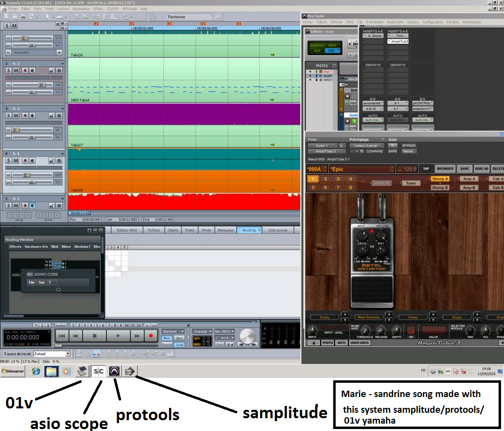Open the Audio 1 track selector in plugin
The image size is (504, 431).
(323, 146)
